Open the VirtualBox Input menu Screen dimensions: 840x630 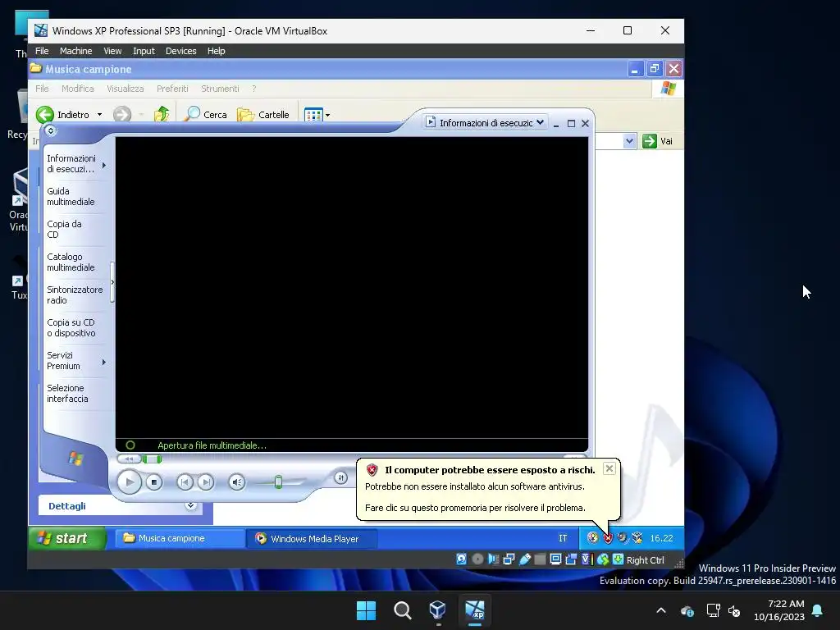pyautogui.click(x=144, y=51)
